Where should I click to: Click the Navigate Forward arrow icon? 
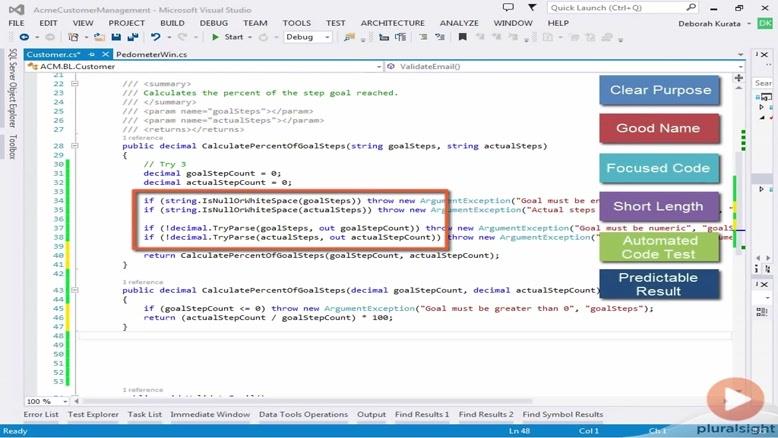[50, 37]
